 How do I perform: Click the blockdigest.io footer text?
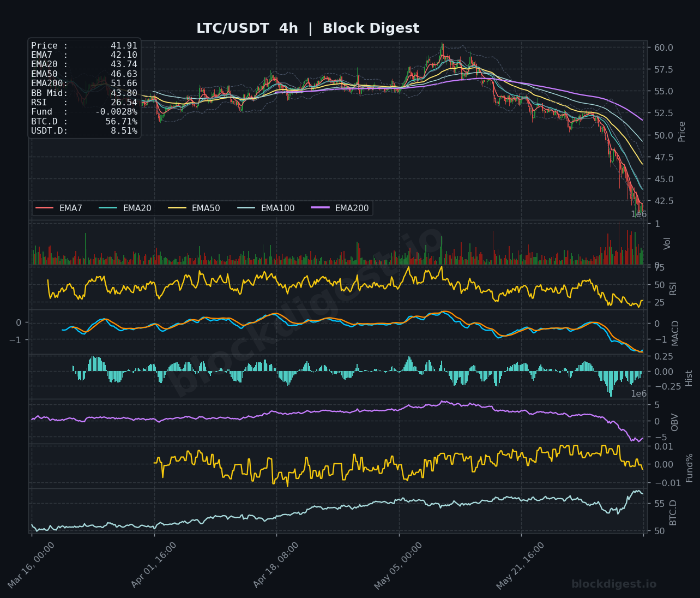(x=614, y=584)
